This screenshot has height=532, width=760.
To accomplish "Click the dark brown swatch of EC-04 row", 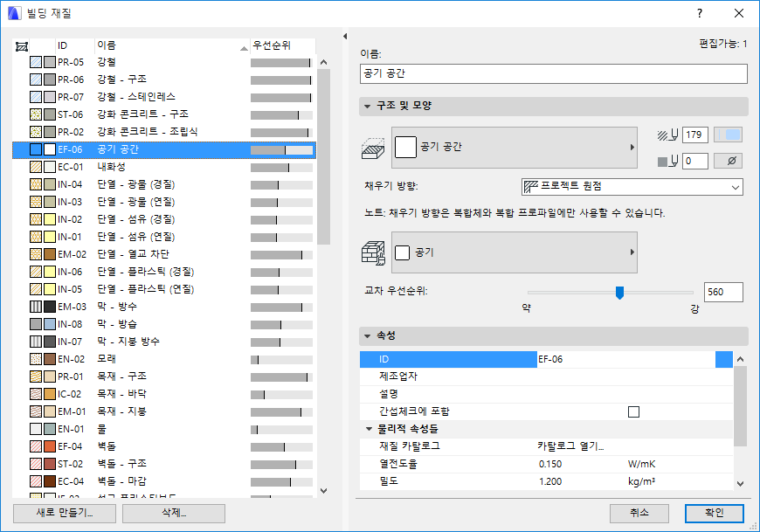I will 50,481.
